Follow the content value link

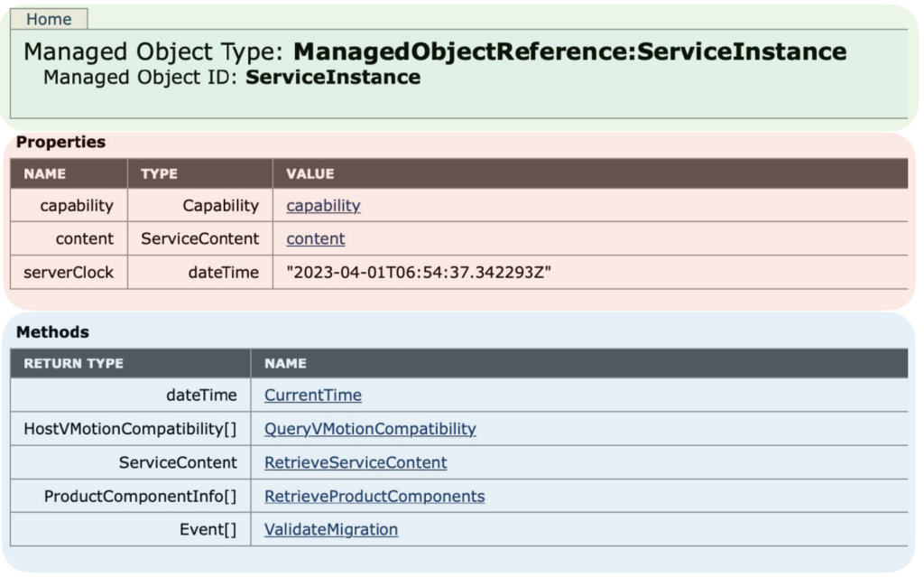(x=315, y=238)
